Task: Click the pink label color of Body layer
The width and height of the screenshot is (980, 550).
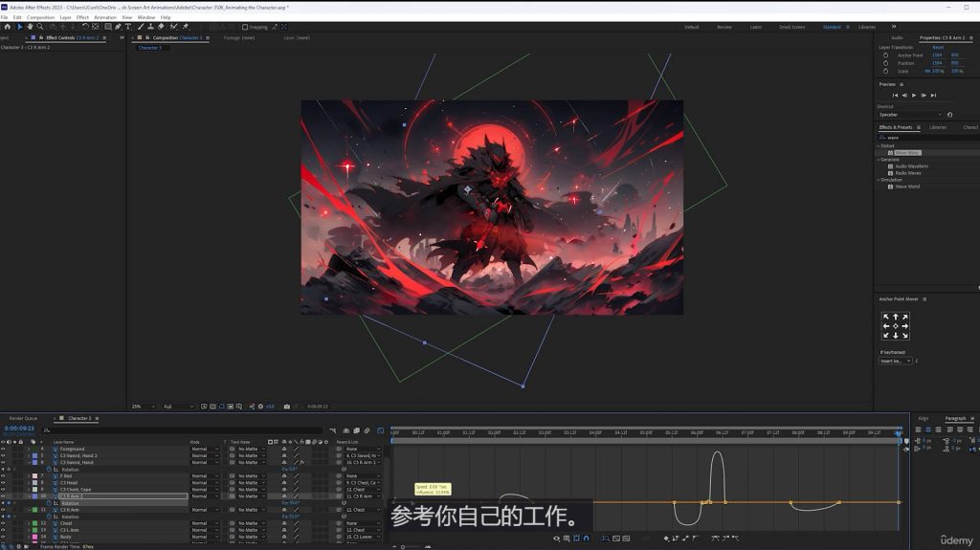Action: click(x=35, y=537)
